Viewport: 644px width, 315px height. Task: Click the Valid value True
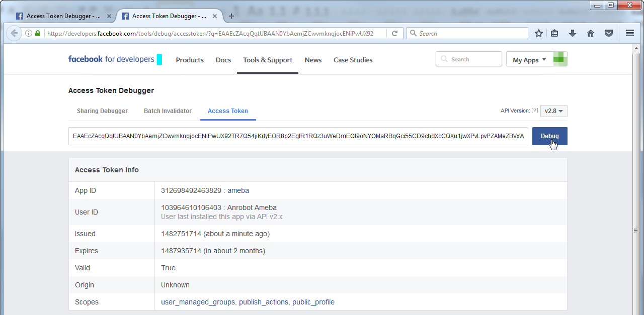click(168, 268)
